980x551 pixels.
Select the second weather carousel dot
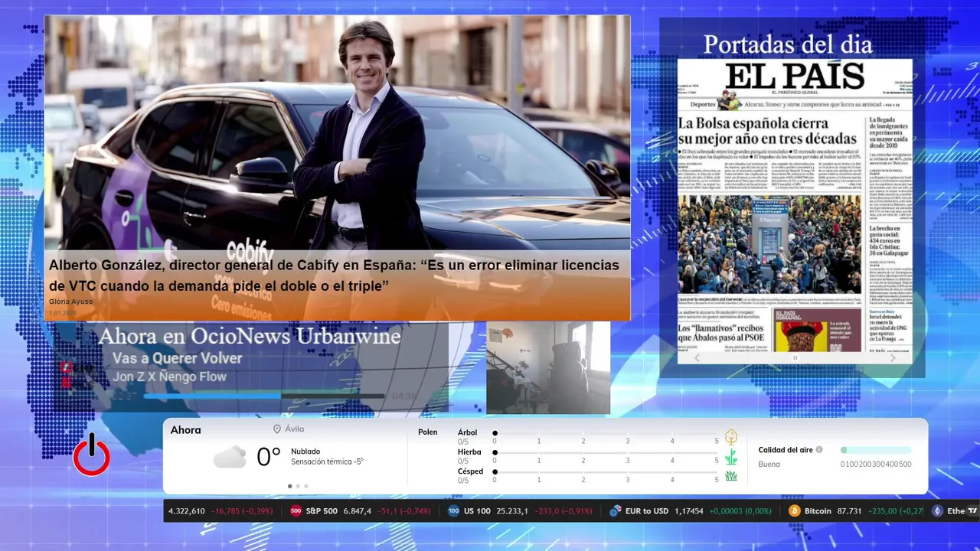click(298, 486)
